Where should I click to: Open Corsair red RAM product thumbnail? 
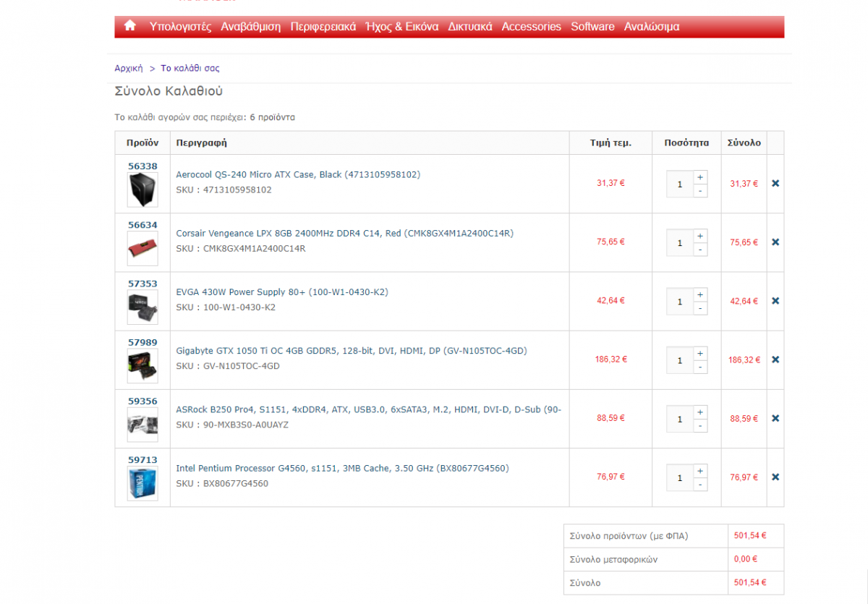(x=142, y=249)
